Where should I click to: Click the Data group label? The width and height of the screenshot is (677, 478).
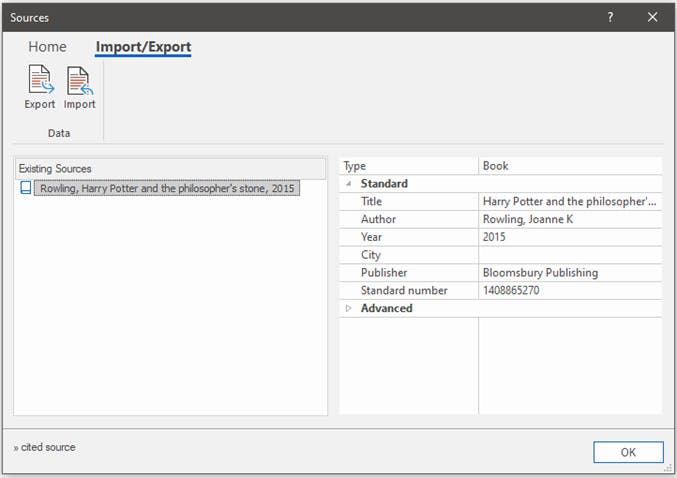59,133
